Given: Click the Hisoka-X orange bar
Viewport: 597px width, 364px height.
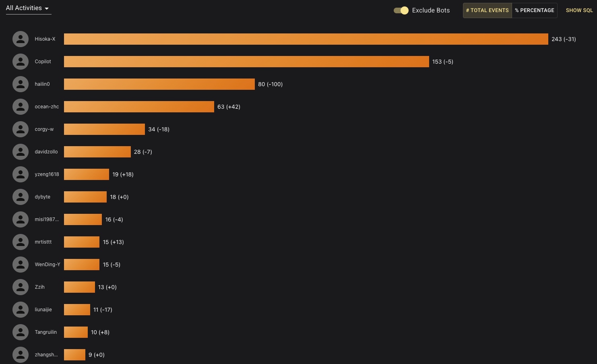Looking at the screenshot, I should 306,39.
